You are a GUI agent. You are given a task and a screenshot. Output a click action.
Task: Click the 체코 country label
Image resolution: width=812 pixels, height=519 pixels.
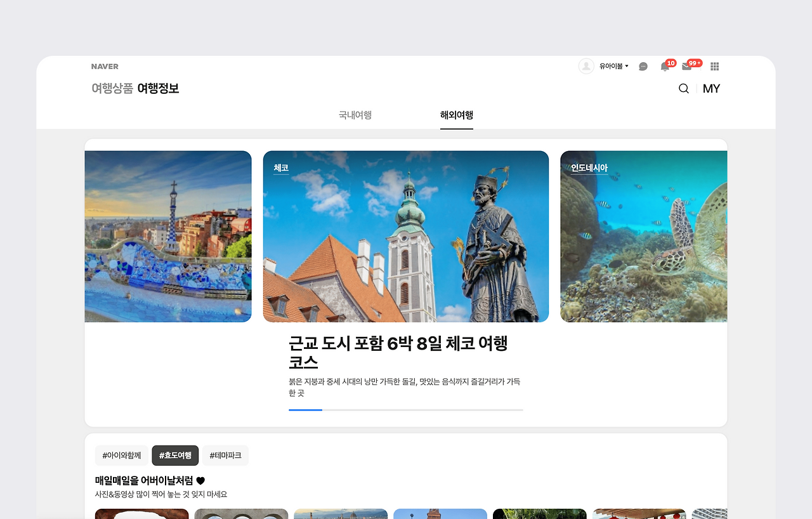pos(281,168)
